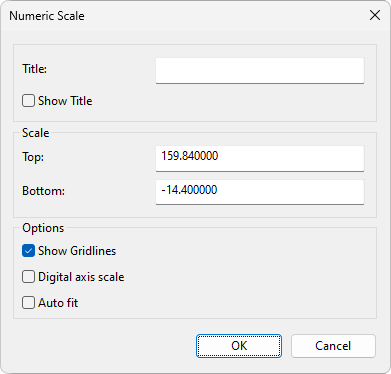Click the 'Bottom:' label
Viewport: 391px width, 374px height.
point(43,191)
